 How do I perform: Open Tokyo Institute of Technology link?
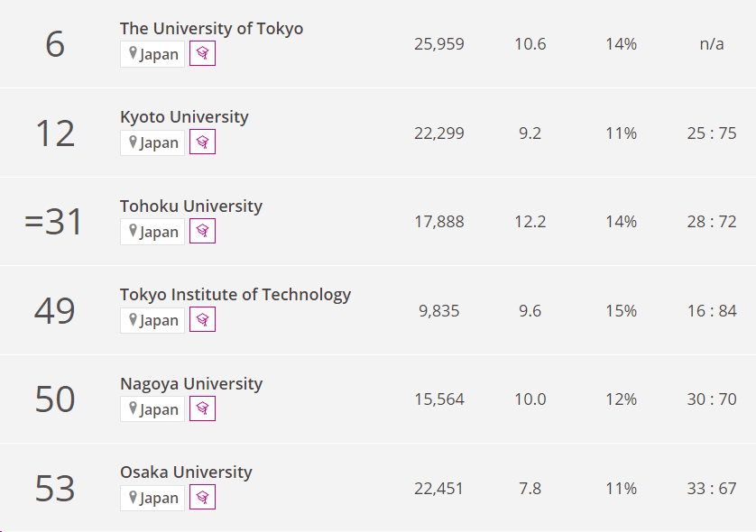point(235,295)
